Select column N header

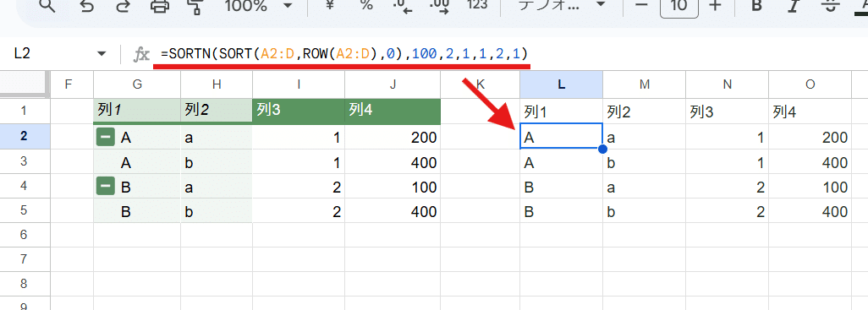pyautogui.click(x=727, y=84)
